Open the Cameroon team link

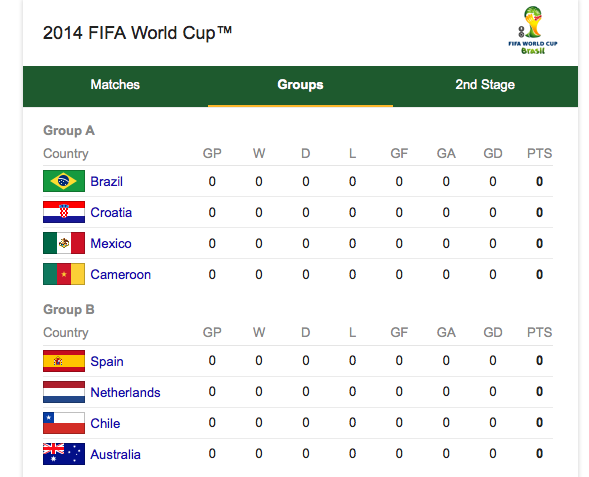tap(121, 275)
